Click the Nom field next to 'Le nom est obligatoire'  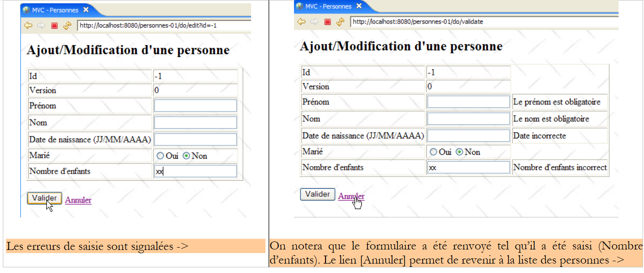[468, 119]
